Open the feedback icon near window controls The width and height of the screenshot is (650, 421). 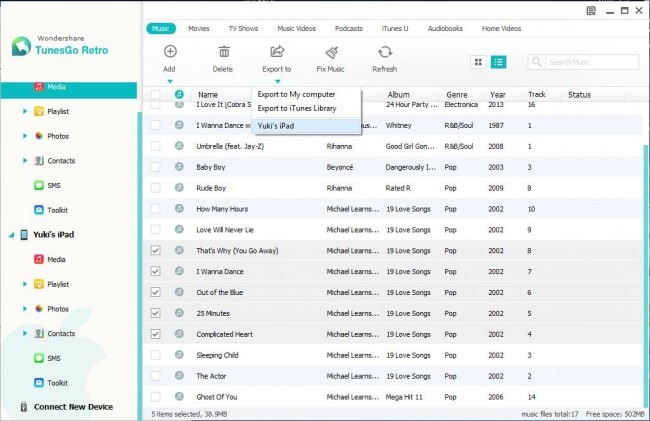(x=591, y=11)
